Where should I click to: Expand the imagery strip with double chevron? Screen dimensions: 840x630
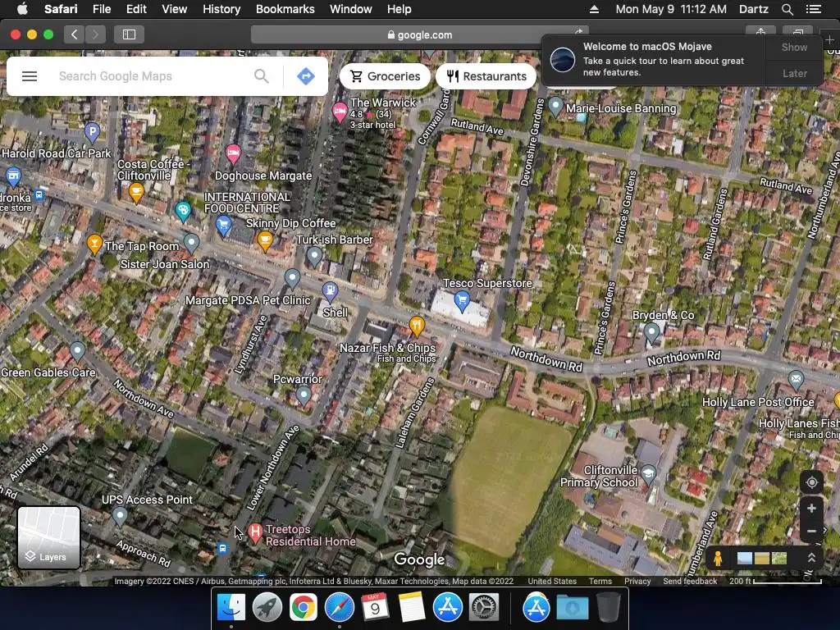pos(811,558)
